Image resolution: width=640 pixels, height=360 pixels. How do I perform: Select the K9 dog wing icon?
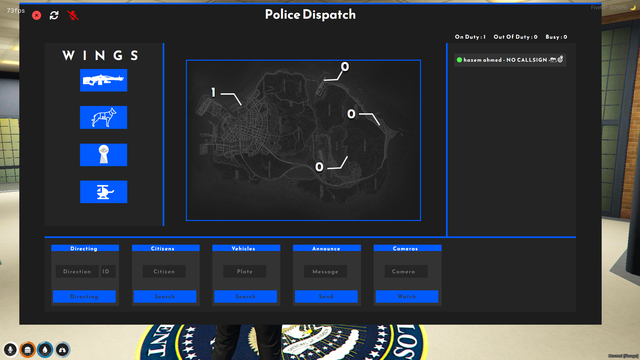pyautogui.click(x=103, y=117)
